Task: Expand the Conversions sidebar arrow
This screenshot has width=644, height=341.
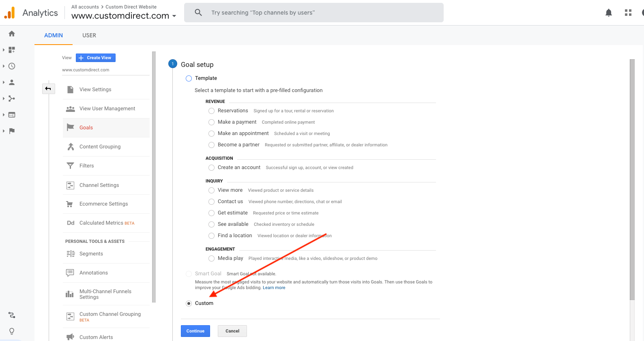Action: [x=4, y=131]
